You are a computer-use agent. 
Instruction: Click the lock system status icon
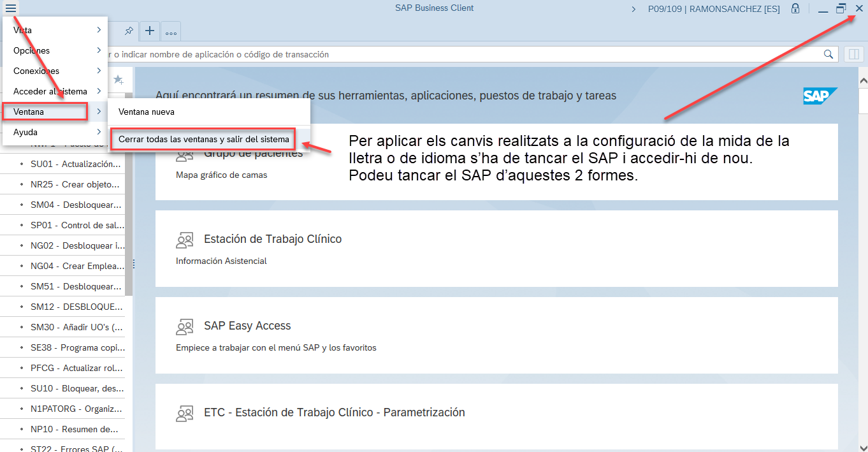pos(795,9)
